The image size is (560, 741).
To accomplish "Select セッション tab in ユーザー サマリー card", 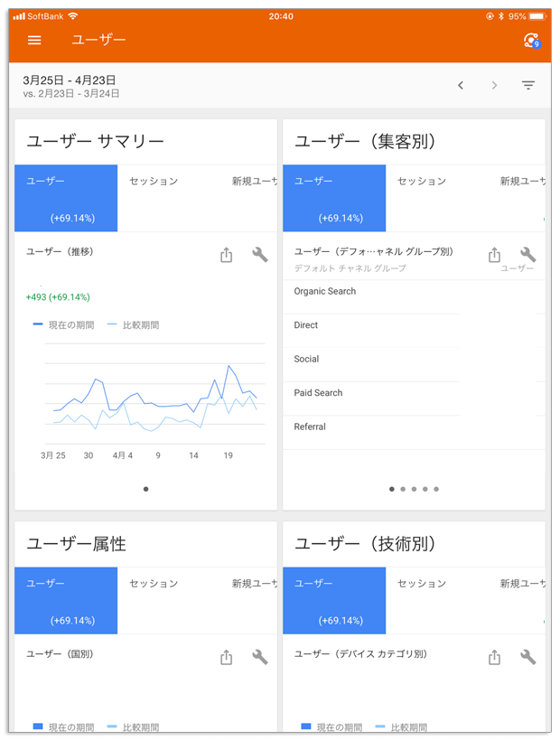I will [169, 198].
